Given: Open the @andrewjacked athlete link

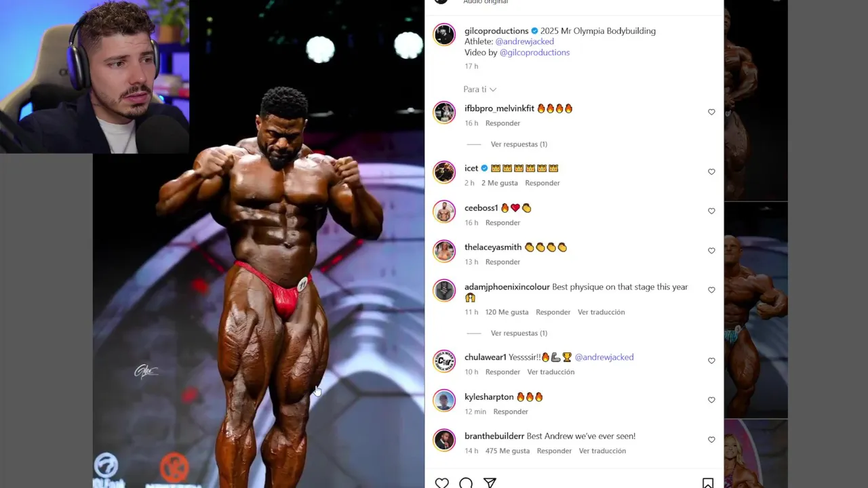Looking at the screenshot, I should [525, 41].
